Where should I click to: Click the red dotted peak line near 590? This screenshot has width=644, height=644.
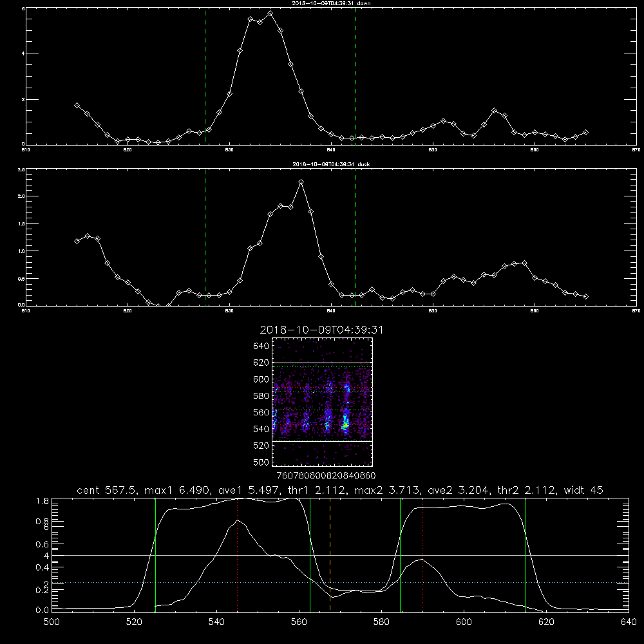click(x=422, y=554)
